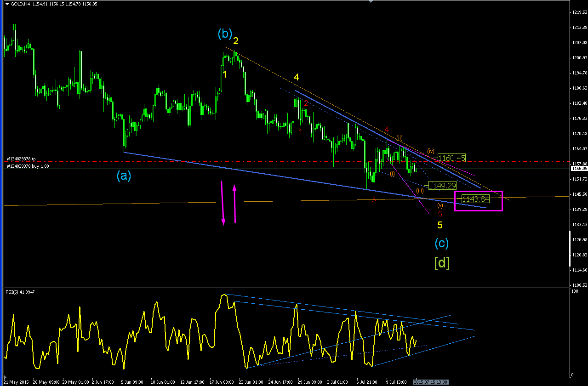The height and width of the screenshot is (386, 588).
Task: Click the 17 Jun 09:00 time axis label
Action: 222,382
